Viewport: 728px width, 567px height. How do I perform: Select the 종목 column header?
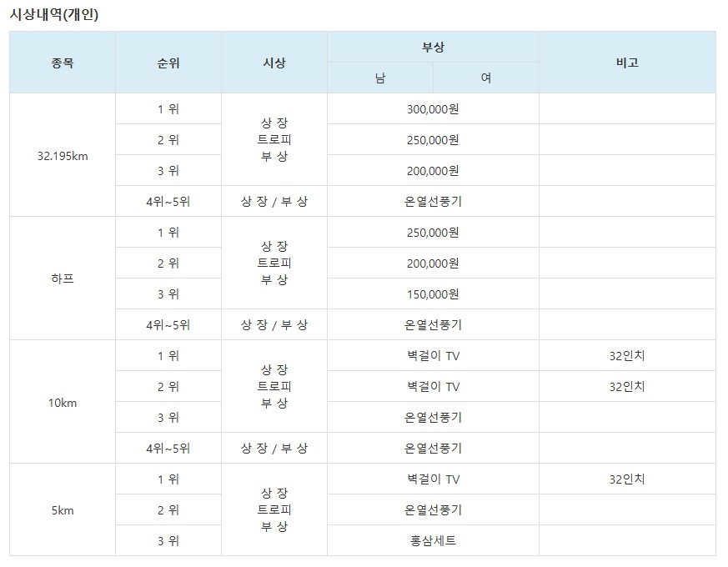[63, 63]
